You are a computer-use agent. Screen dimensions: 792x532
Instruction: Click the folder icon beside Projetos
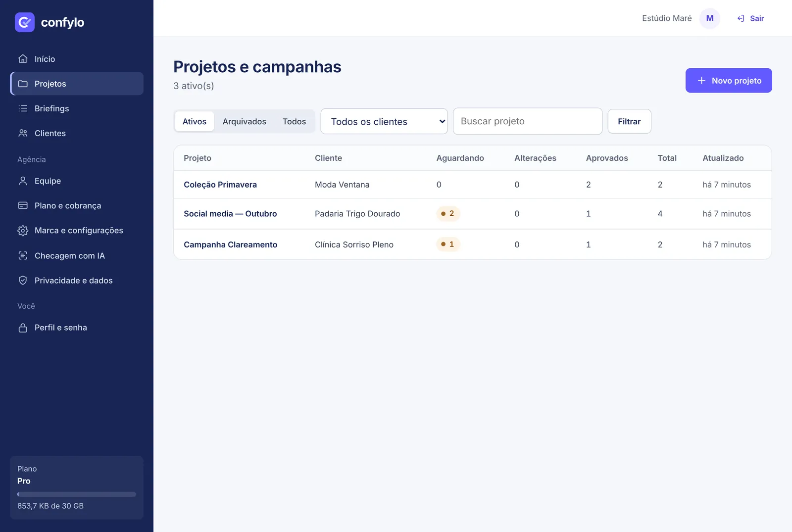(x=23, y=84)
